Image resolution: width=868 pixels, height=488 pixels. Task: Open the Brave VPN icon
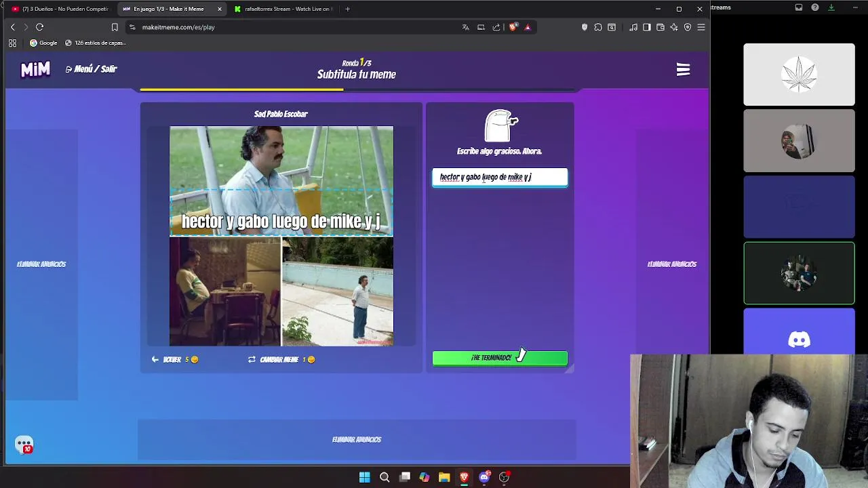(x=688, y=27)
